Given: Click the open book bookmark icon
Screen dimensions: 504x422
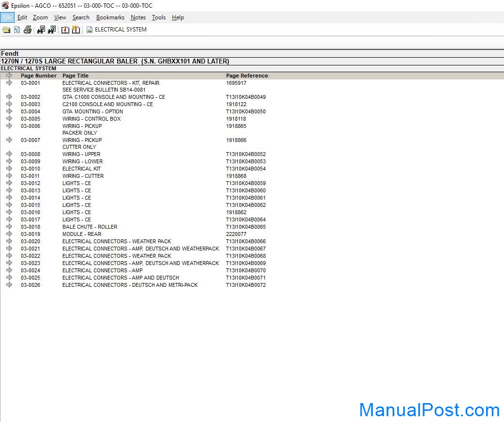Looking at the screenshot, I should pos(65,30).
